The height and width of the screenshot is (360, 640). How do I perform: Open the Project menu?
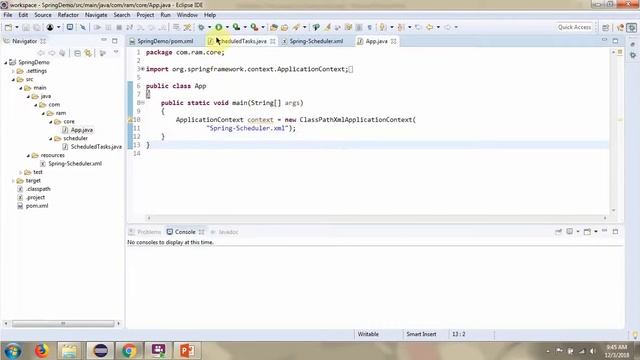(x=145, y=15)
